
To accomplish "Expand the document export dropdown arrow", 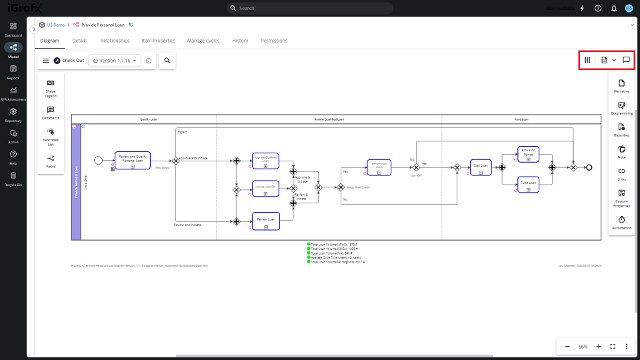I will (614, 60).
